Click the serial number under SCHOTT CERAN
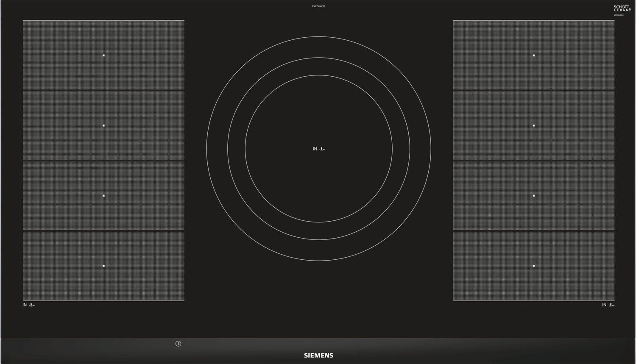 coord(619,15)
